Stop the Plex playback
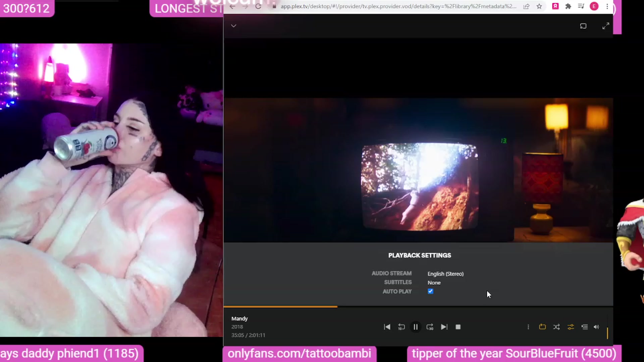Image resolution: width=644 pixels, height=362 pixels. click(x=458, y=327)
